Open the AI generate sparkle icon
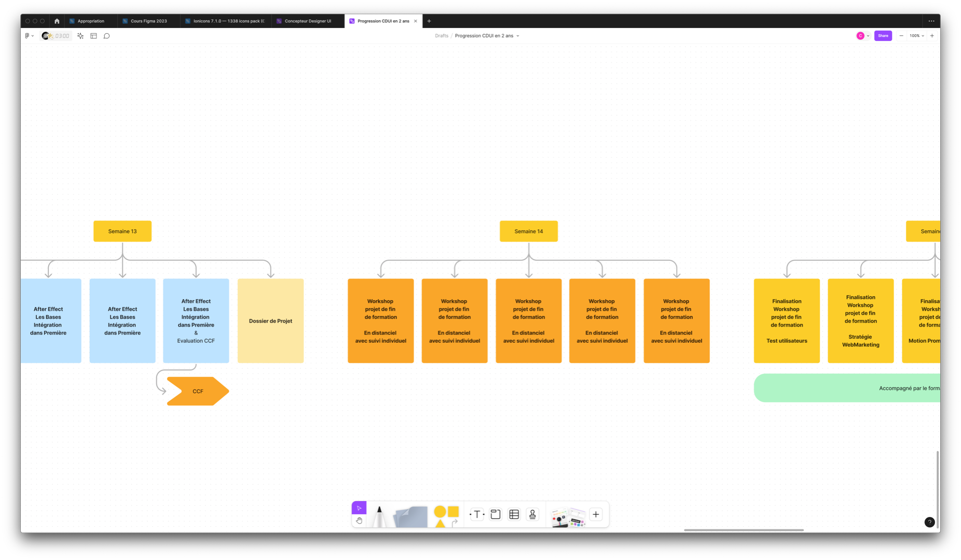The image size is (961, 560). coord(80,36)
